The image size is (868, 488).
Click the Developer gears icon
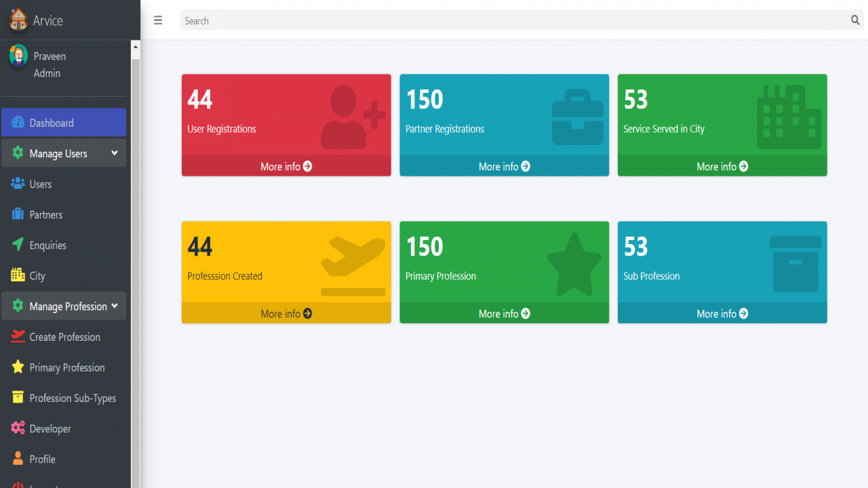[x=18, y=428]
